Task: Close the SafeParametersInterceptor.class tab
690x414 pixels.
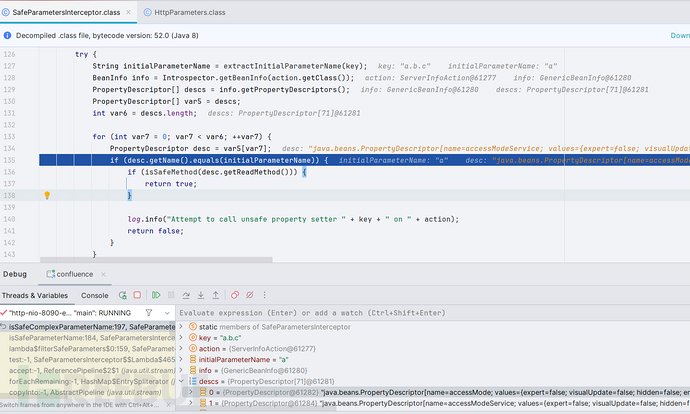Action: [x=128, y=12]
